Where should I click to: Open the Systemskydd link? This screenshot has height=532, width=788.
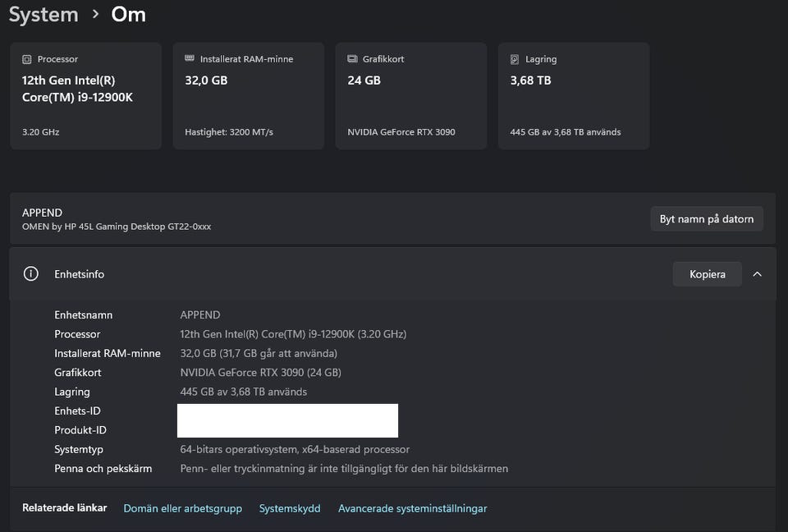pyautogui.click(x=290, y=508)
